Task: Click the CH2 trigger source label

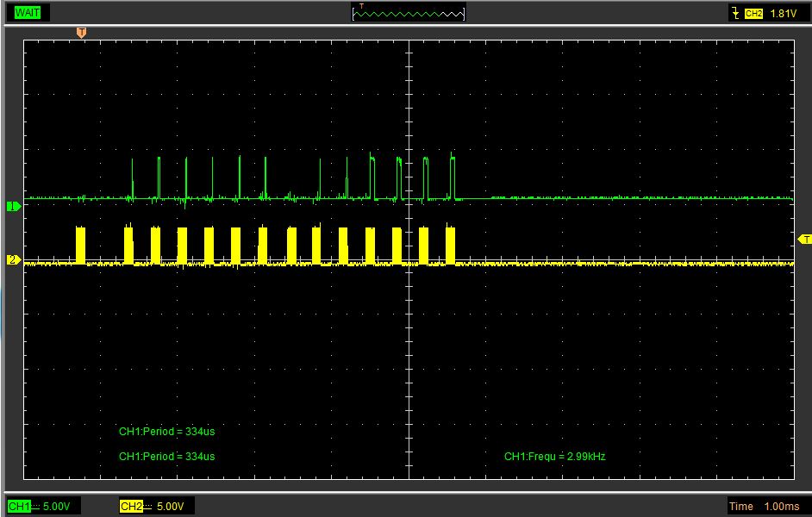Action: coord(753,14)
